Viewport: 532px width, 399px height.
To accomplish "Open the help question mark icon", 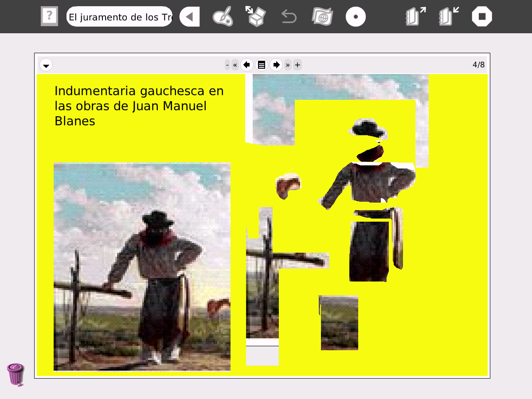I will pos(49,16).
